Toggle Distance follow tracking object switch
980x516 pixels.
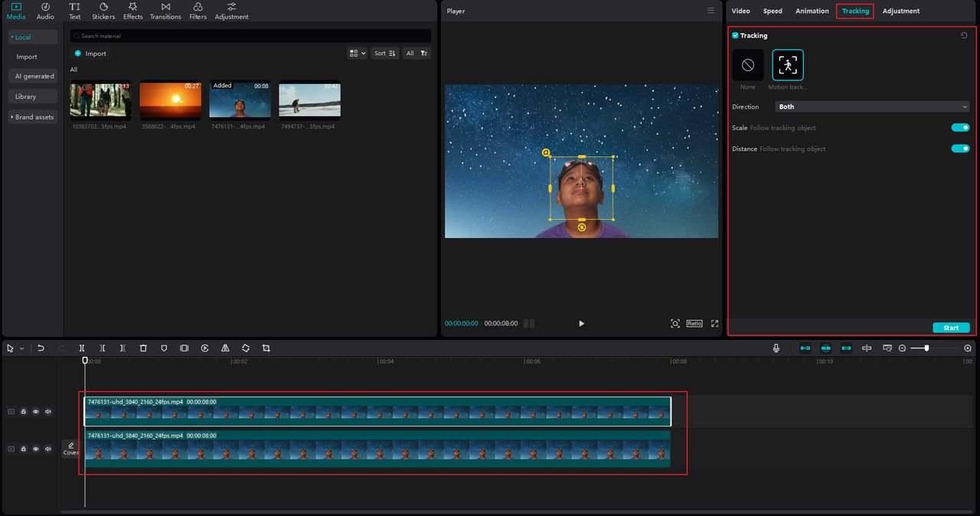click(961, 149)
